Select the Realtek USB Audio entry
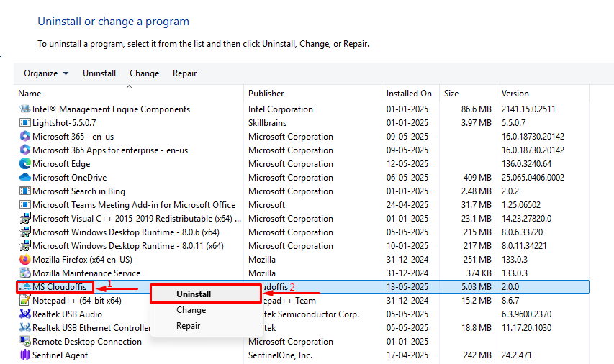Image resolution: width=614 pixels, height=364 pixels. (67, 314)
